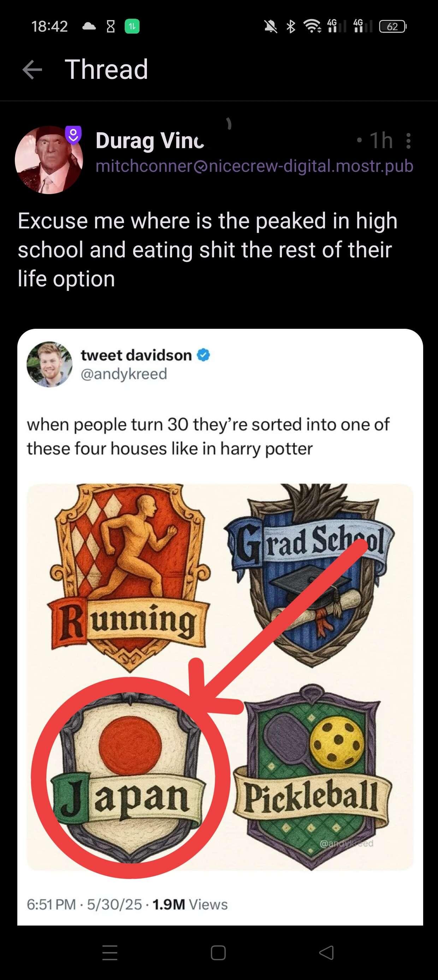Tap the back arrow beside Thread
Screen dimensions: 438x980
click(32, 70)
